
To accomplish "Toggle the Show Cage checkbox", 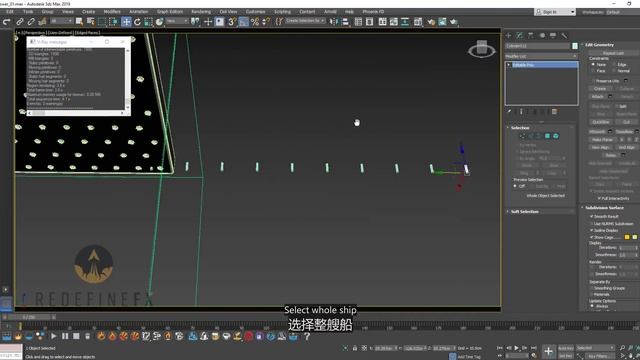I will 591,237.
